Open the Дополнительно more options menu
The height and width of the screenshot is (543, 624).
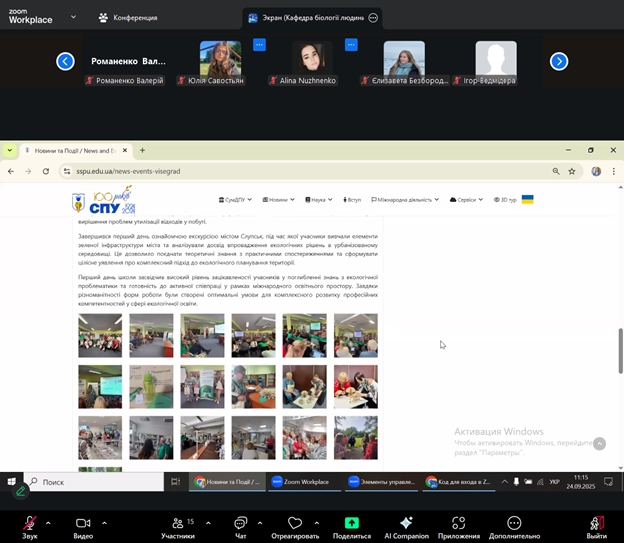click(514, 523)
